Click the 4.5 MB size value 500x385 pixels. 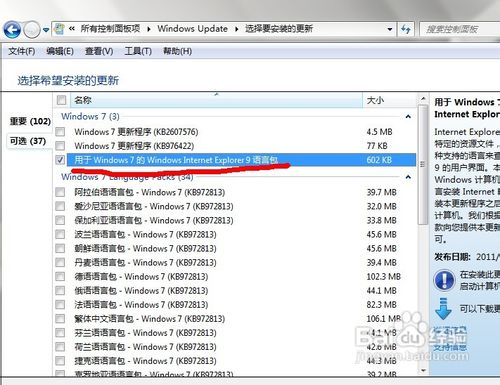tap(379, 132)
